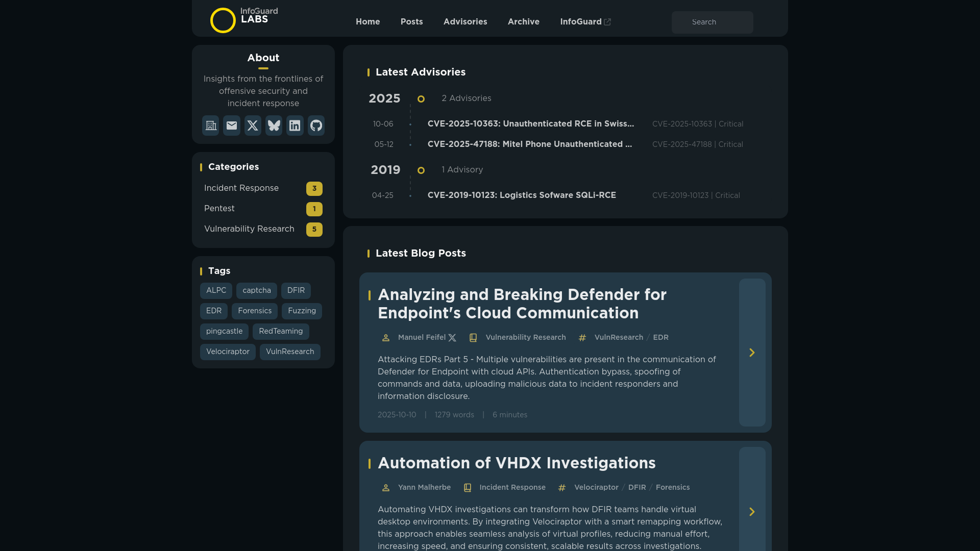Open the X social icon in About
The height and width of the screenshot is (551, 980).
coord(253,126)
